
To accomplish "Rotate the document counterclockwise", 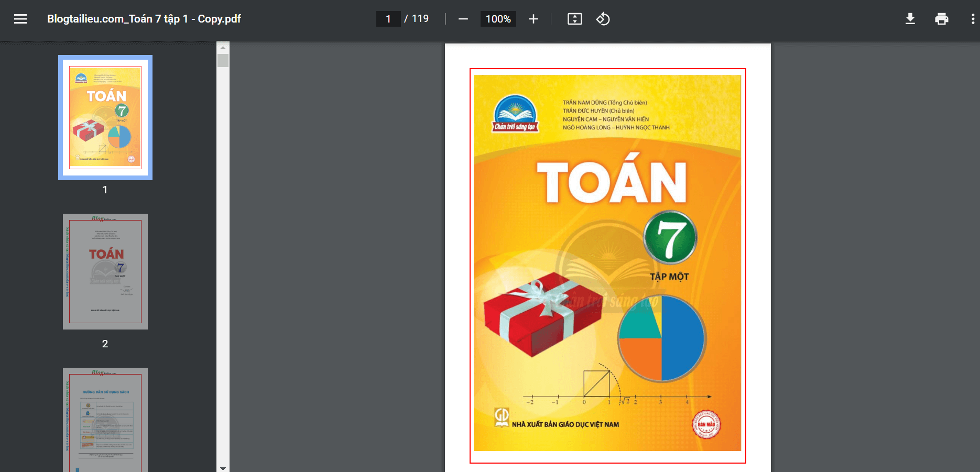I will 603,19.
